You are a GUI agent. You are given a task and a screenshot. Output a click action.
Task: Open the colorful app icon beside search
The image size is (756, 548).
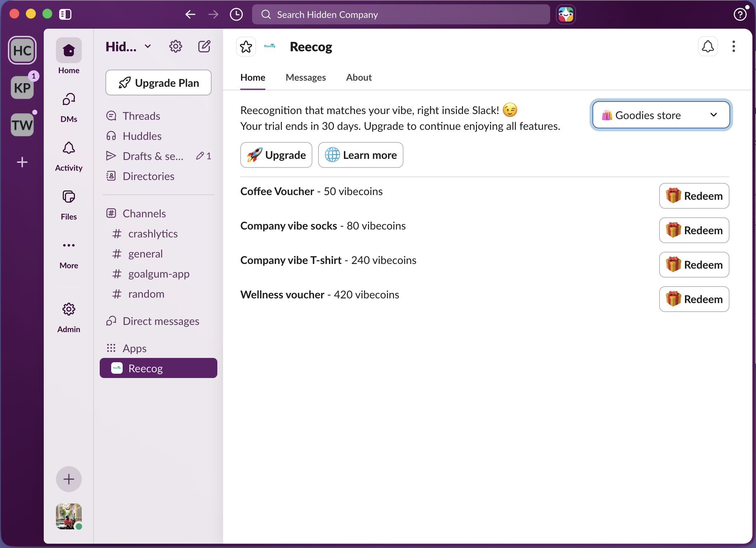click(566, 14)
